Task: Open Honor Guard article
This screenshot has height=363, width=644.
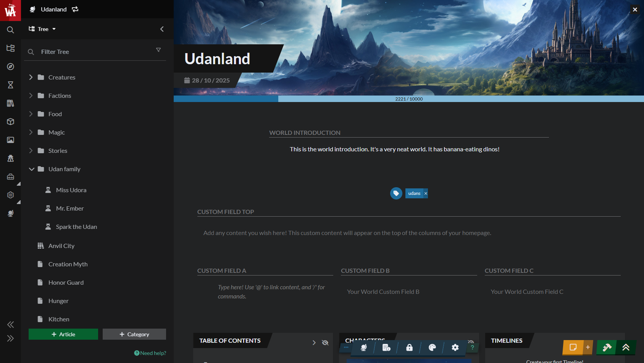Action: point(66,282)
